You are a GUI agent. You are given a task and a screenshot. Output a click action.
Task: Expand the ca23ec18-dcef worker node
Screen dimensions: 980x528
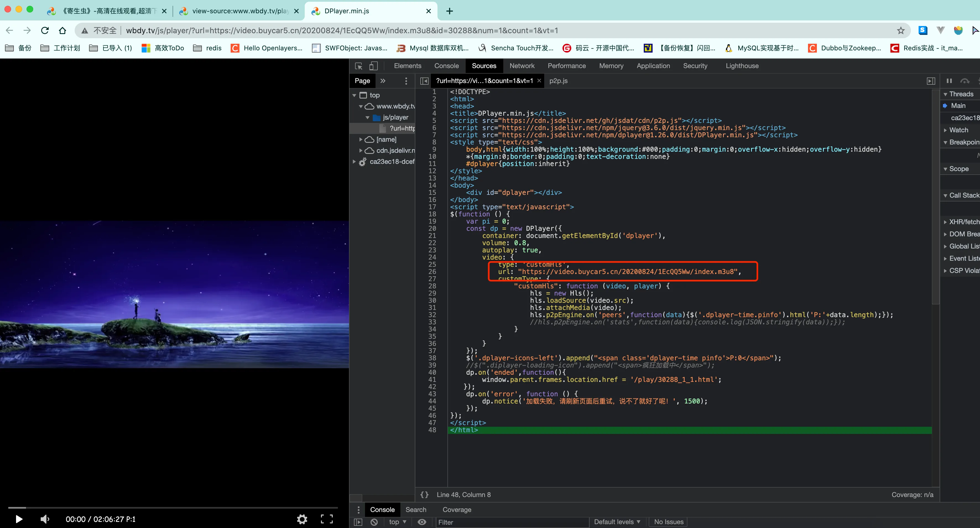[x=354, y=161]
